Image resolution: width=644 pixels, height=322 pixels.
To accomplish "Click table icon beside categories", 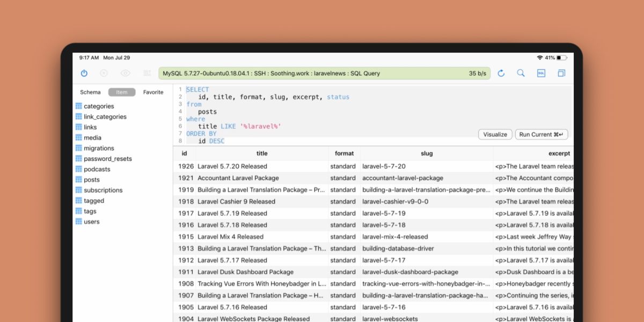I will 79,106.
